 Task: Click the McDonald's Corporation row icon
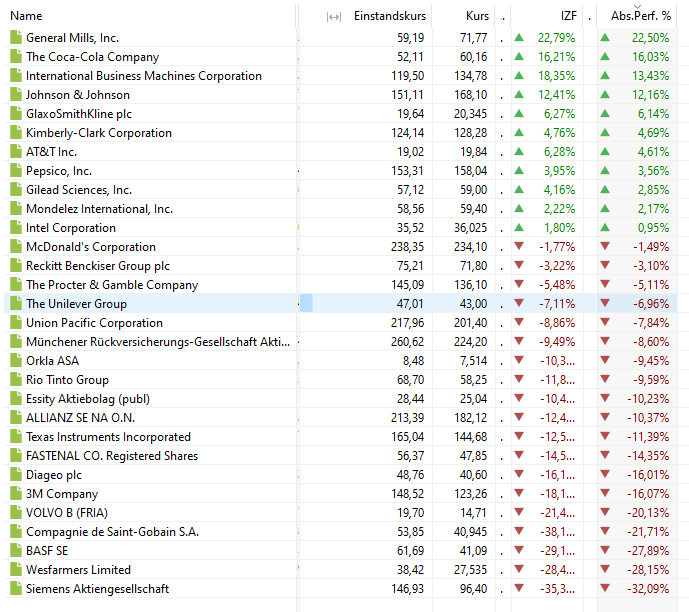tap(16, 246)
